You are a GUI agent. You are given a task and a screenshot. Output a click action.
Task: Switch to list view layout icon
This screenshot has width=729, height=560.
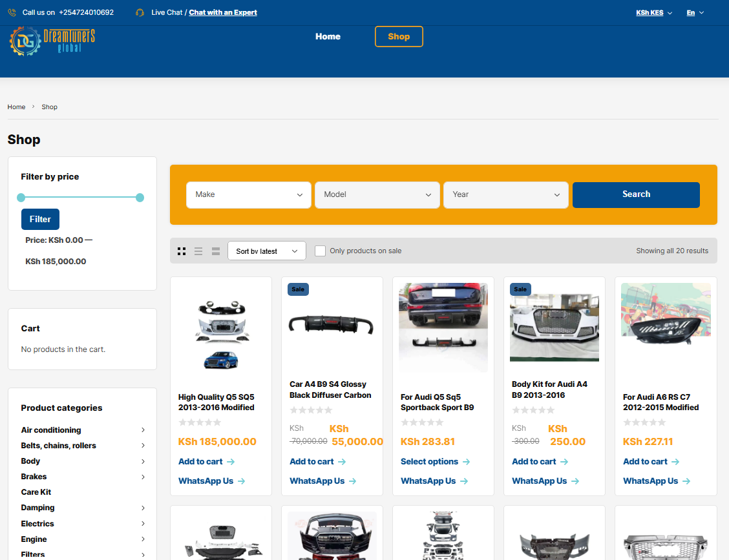tap(198, 251)
